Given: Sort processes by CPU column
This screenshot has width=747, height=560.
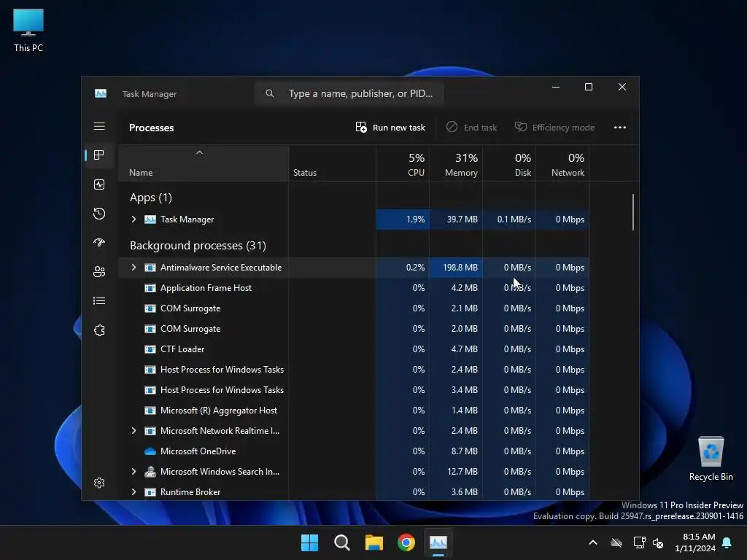Looking at the screenshot, I should (x=403, y=163).
